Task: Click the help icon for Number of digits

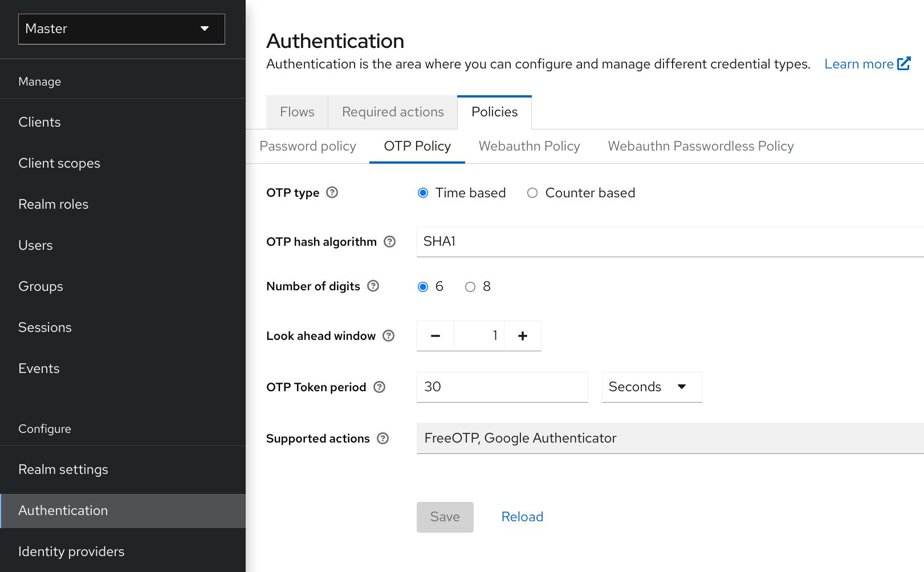Action: [373, 286]
